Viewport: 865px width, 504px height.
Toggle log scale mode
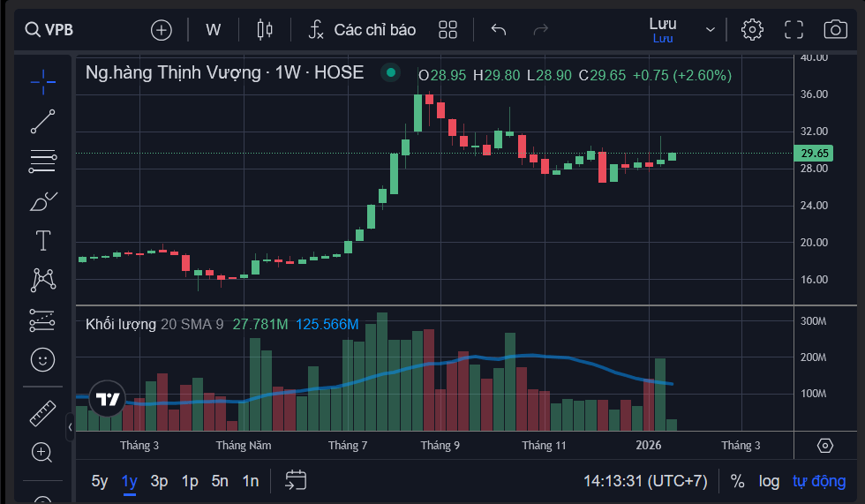pyautogui.click(x=769, y=481)
